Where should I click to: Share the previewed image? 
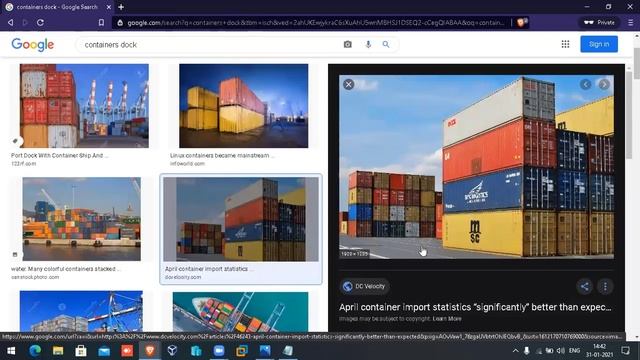point(584,287)
